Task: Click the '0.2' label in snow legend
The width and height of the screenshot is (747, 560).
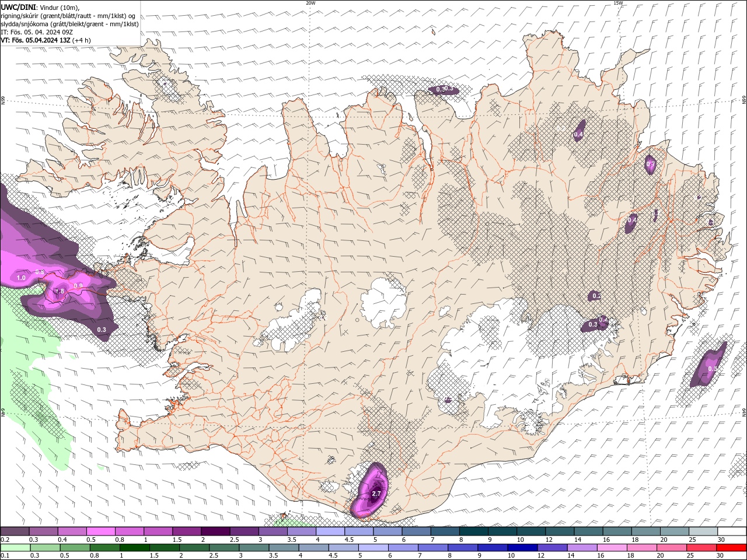Action: coord(5,540)
